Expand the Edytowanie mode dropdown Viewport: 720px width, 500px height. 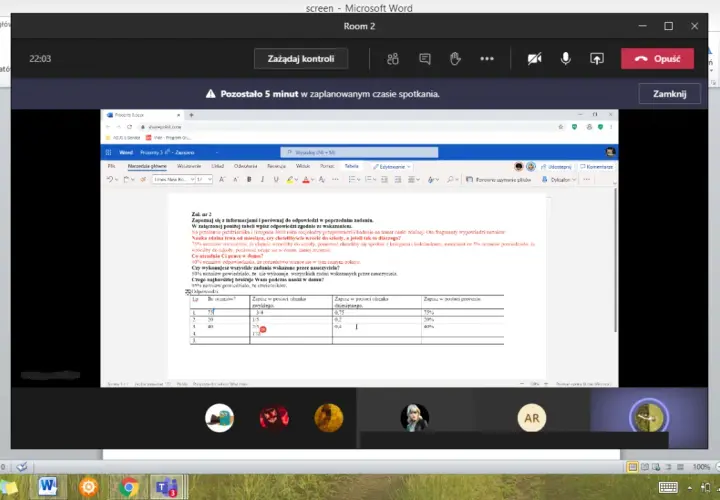click(392, 167)
